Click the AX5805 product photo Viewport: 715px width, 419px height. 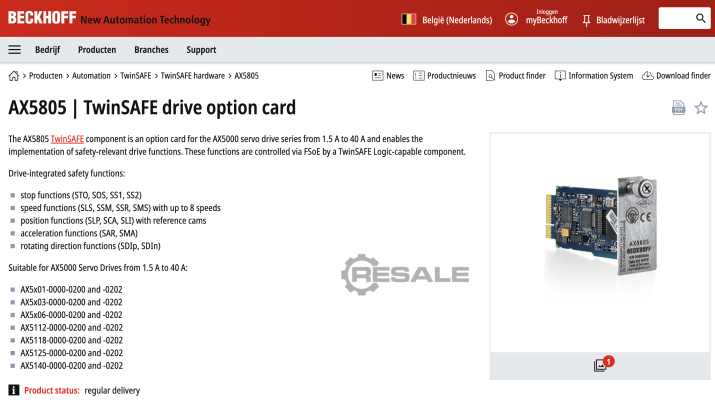click(600, 226)
